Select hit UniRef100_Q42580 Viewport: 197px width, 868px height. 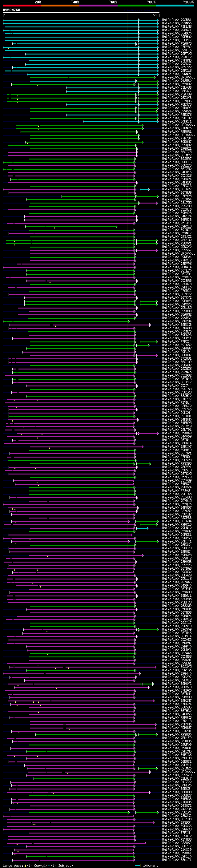(177, 81)
